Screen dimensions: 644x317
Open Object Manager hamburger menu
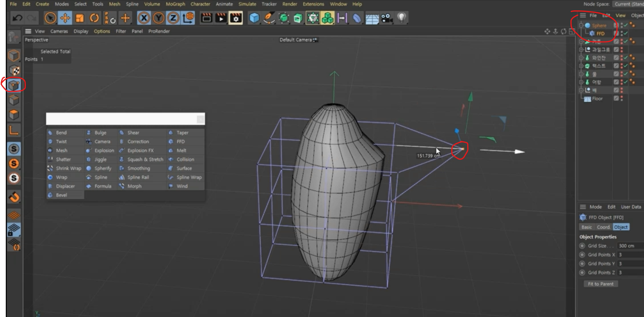583,15
